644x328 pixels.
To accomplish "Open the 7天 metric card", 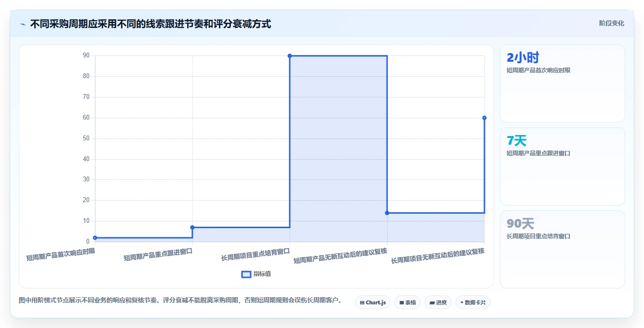I will tap(563, 166).
